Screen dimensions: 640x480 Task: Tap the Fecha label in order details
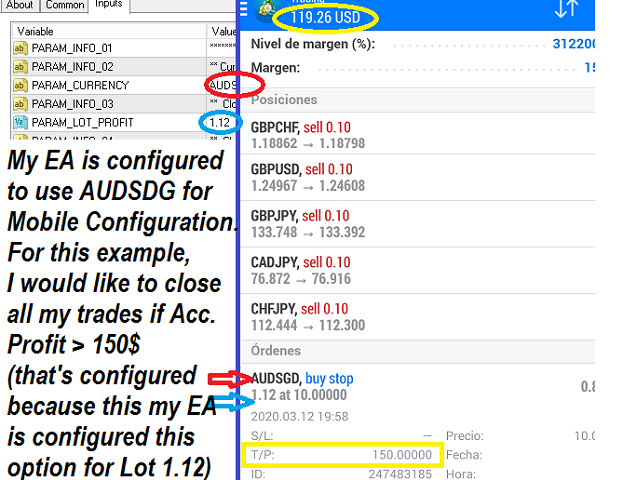pos(464,455)
